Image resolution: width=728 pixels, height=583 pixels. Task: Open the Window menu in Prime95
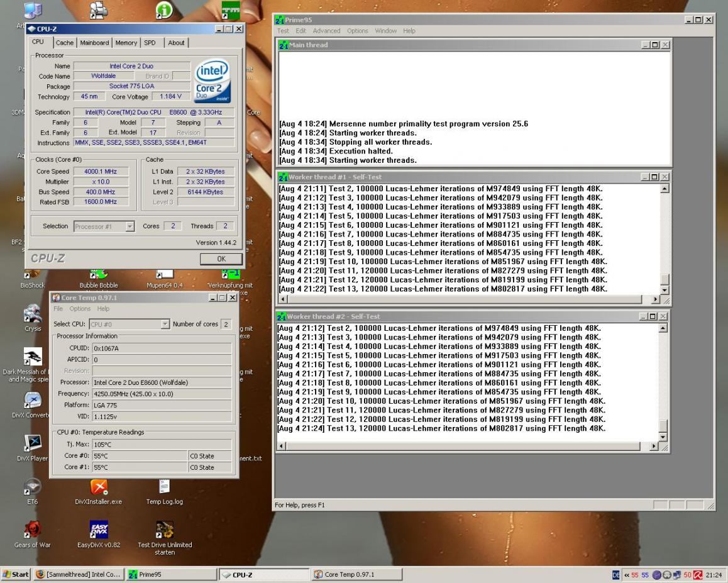click(x=385, y=31)
